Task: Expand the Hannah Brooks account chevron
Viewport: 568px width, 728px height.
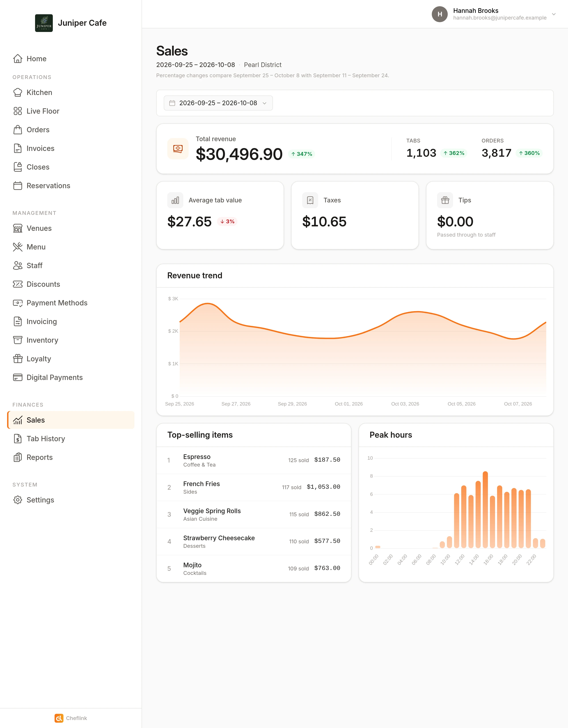Action: tap(554, 14)
